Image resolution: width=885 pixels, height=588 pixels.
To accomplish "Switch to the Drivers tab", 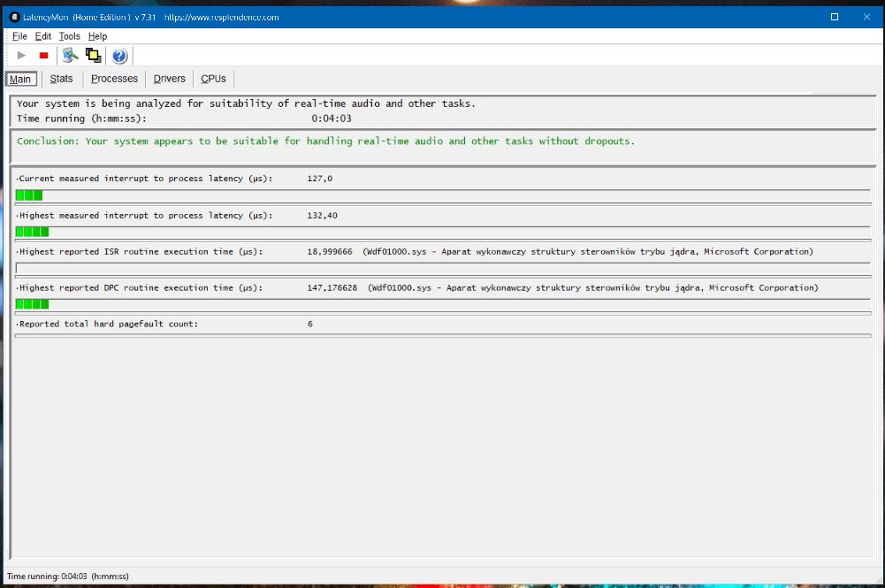I will click(170, 79).
